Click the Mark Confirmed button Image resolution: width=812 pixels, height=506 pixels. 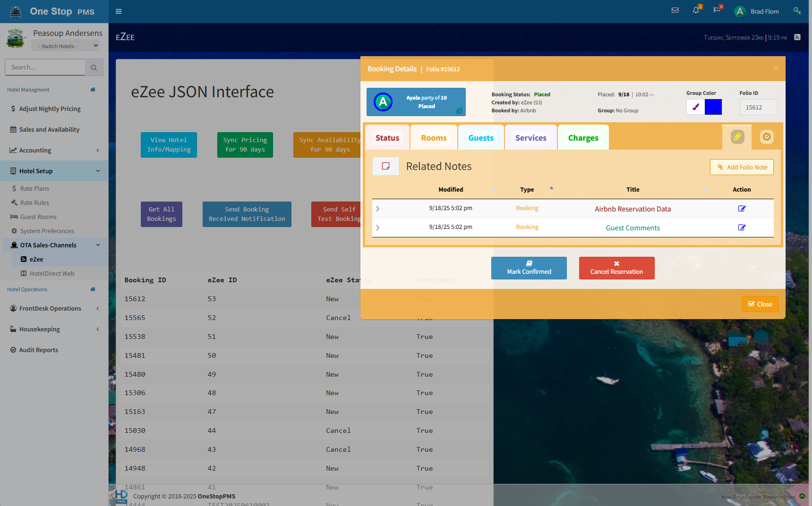(x=529, y=268)
